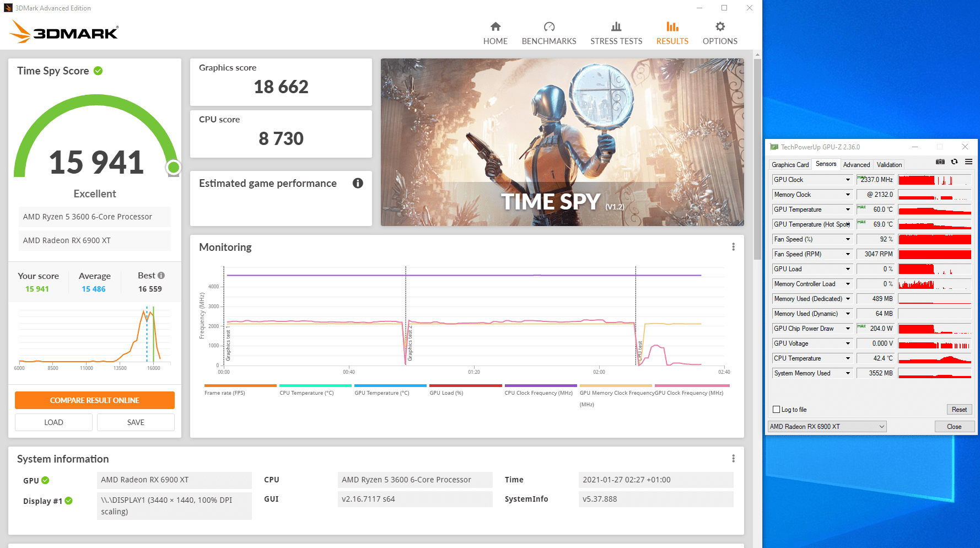Click COMPARE RESULT ONLINE button
Screen dimensions: 980x548
pos(95,400)
